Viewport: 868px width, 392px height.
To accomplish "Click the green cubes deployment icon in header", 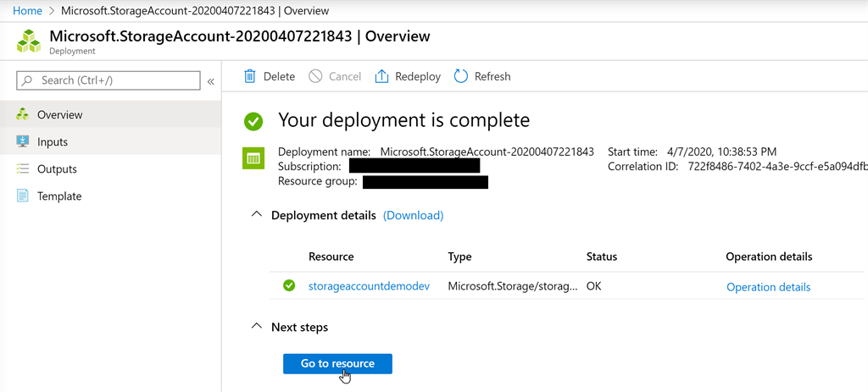I will [29, 41].
